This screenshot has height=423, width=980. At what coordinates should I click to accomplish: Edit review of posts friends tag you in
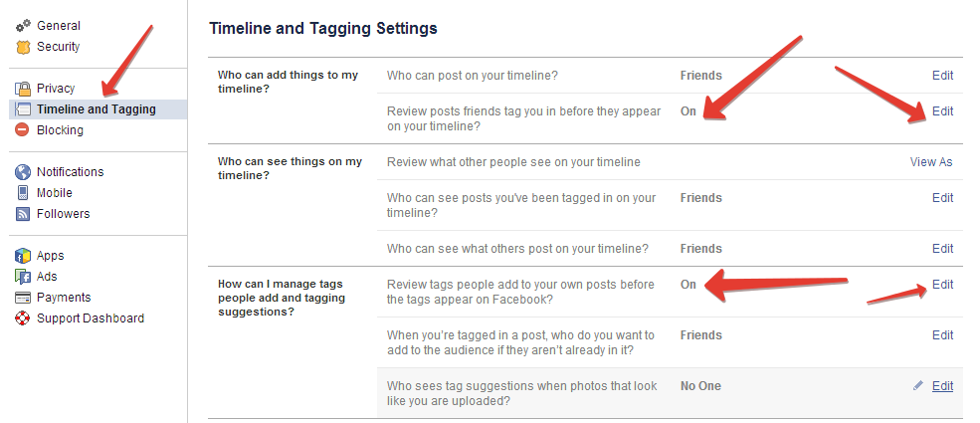pyautogui.click(x=942, y=111)
